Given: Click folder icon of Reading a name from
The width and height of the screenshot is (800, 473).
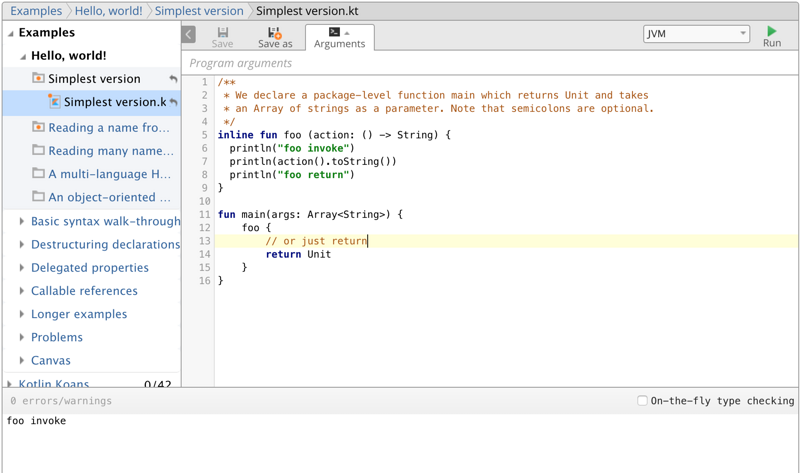Looking at the screenshot, I should click(38, 127).
